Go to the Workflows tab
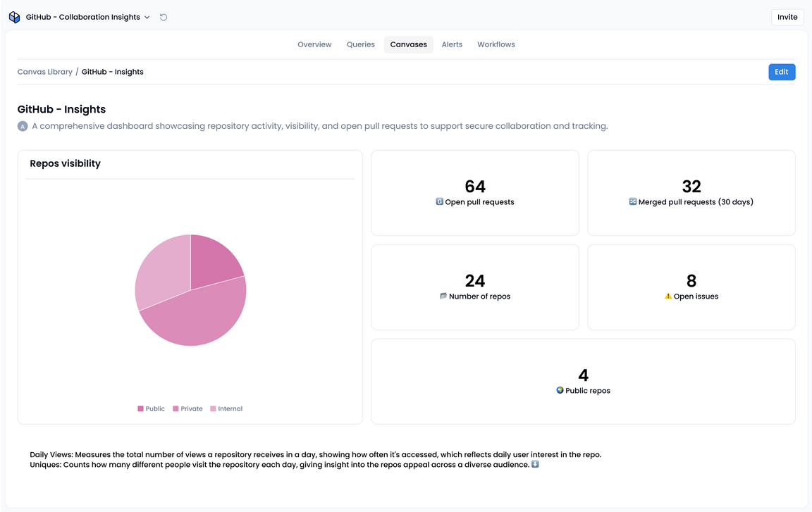Viewport: 812px width, 512px height. click(x=496, y=44)
